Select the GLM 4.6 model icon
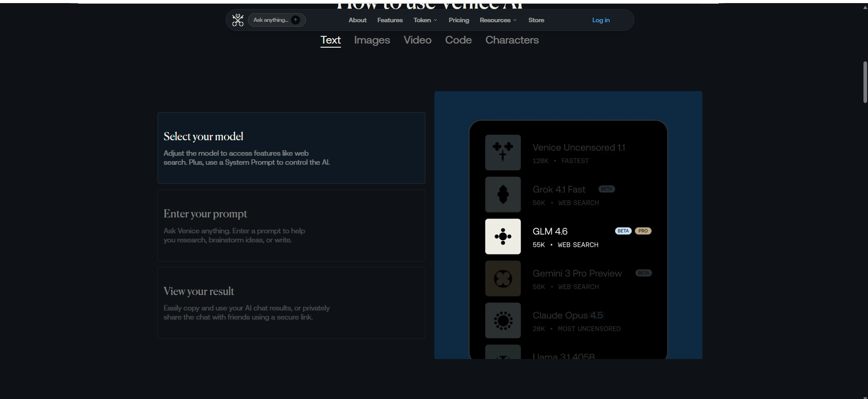Image resolution: width=868 pixels, height=399 pixels. point(503,236)
